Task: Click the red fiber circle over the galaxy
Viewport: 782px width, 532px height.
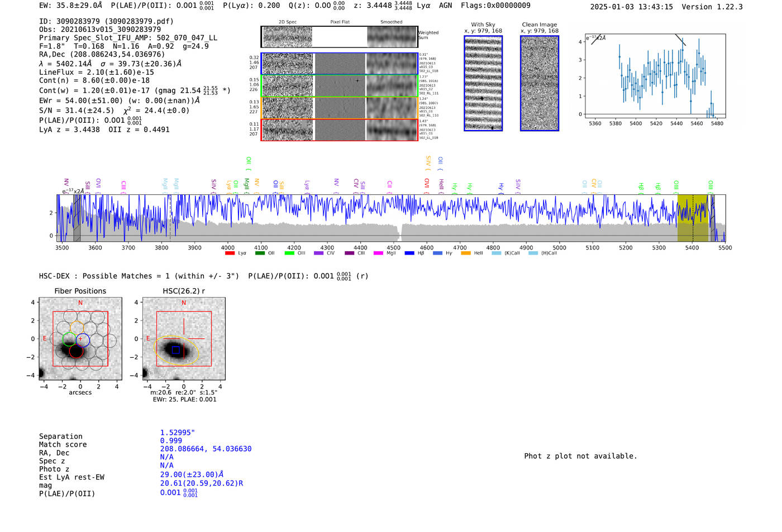Action: pyautogui.click(x=76, y=351)
